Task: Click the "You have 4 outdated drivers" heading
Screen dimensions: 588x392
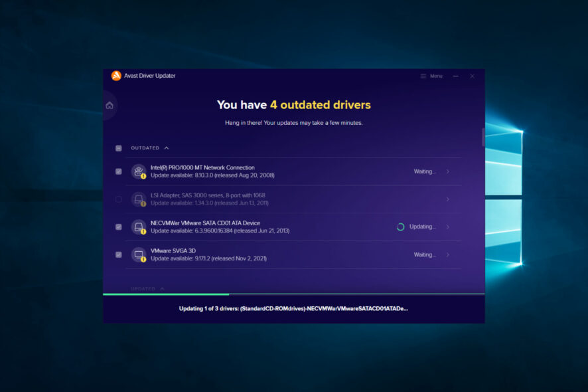Action: click(294, 105)
